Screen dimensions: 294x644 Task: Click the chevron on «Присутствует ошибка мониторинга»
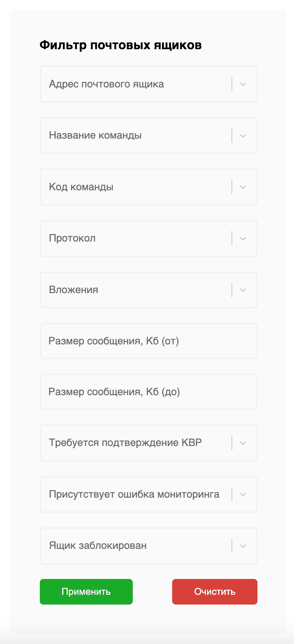[243, 494]
